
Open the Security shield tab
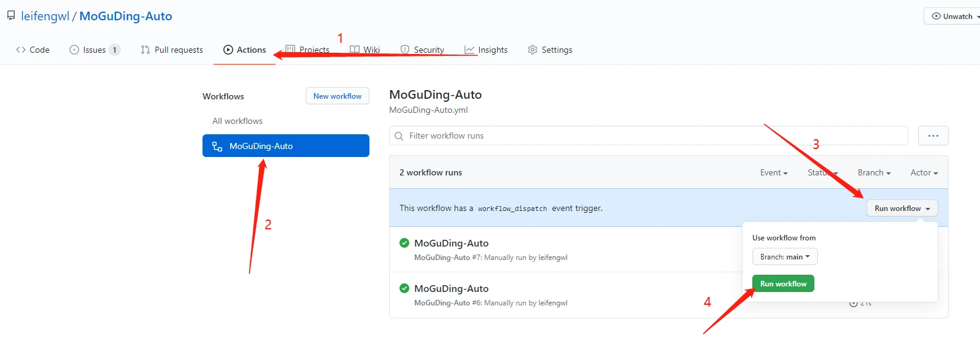(x=422, y=50)
